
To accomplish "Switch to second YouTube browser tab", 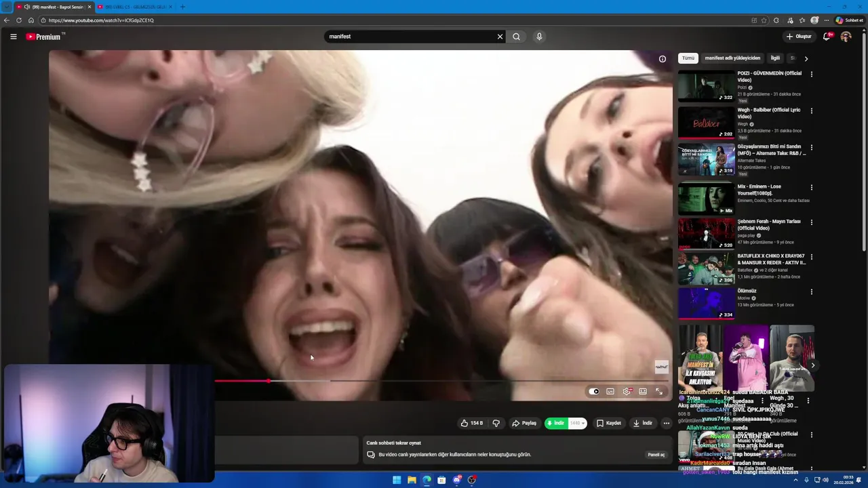I will coord(134,7).
